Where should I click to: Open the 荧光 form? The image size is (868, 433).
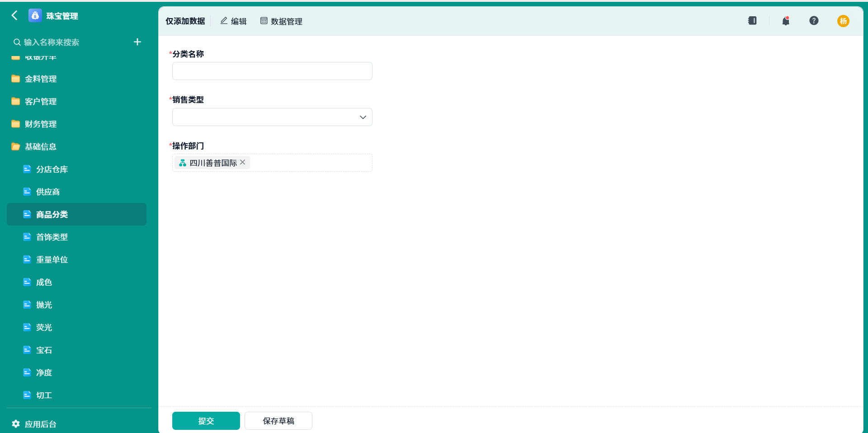point(77,327)
